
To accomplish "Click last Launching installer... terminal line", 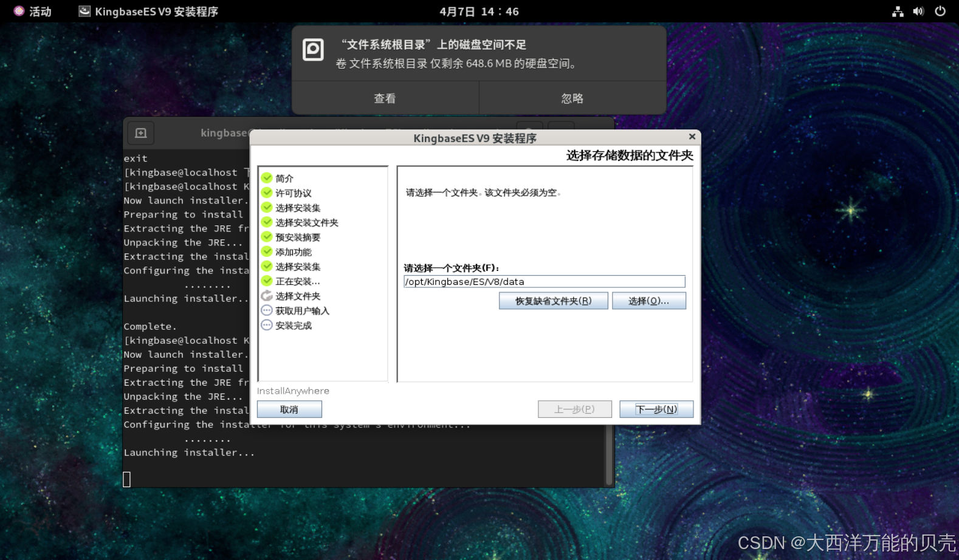I will click(190, 452).
